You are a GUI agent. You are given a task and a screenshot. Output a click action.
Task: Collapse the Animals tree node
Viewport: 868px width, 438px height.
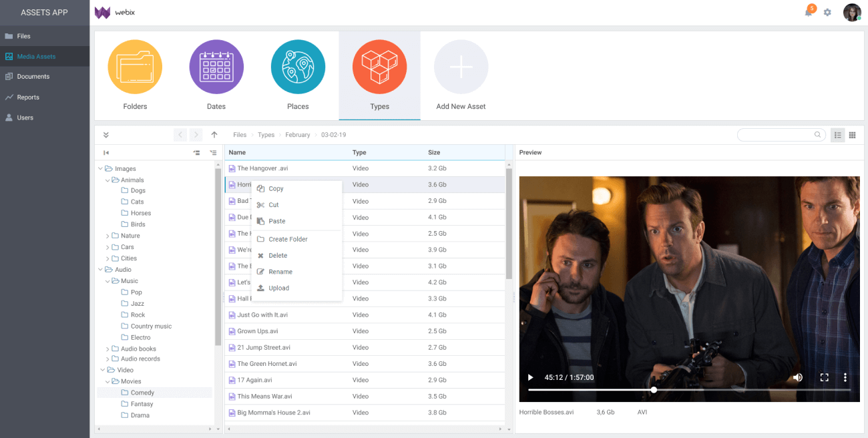pyautogui.click(x=107, y=180)
